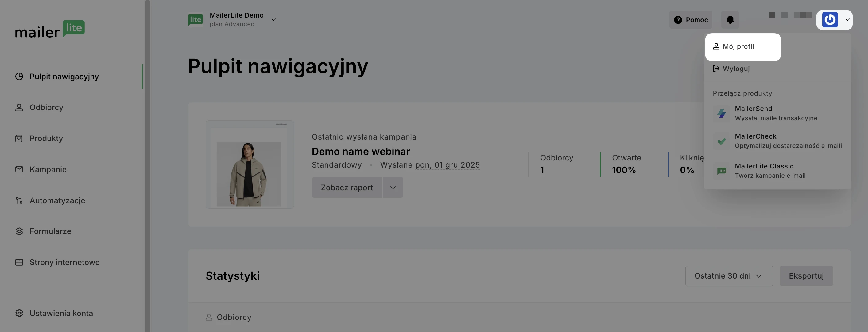Collapse the profile menu chevron
The image size is (868, 332).
[847, 20]
